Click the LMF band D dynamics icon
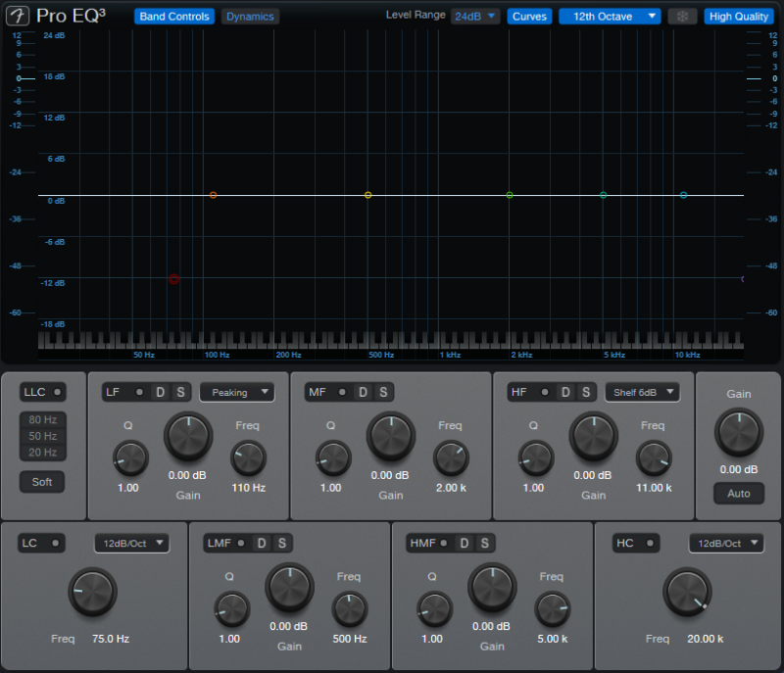 coord(262,544)
